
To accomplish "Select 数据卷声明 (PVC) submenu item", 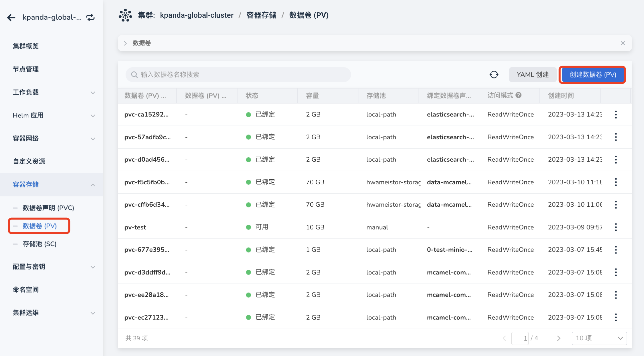I will 48,208.
